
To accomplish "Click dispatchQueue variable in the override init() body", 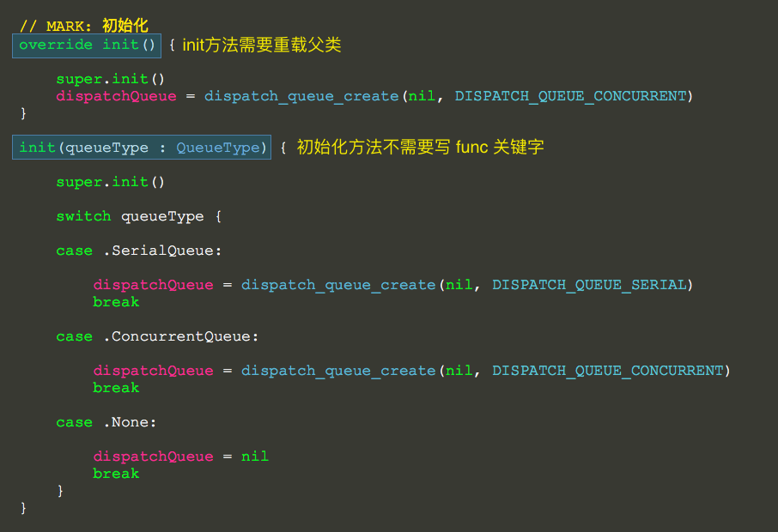I will coord(116,96).
